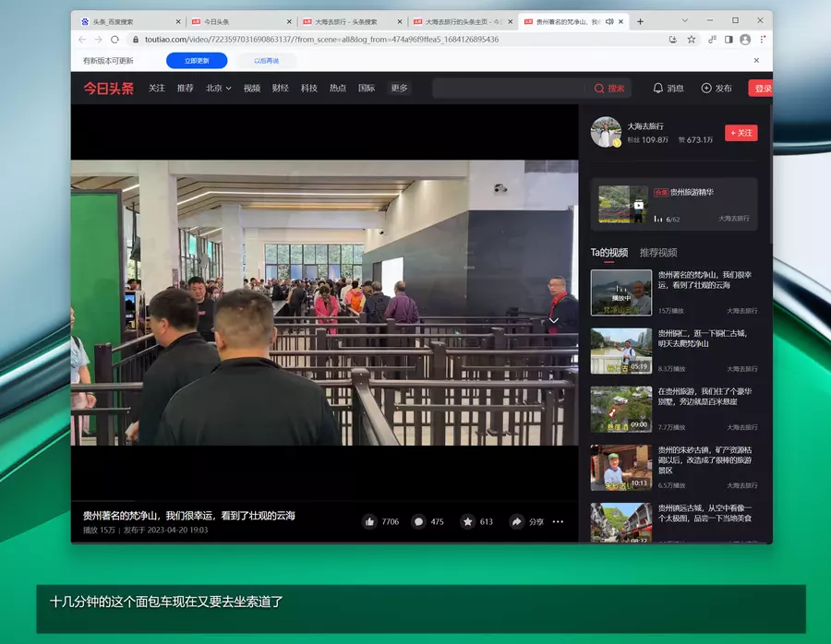831x644 pixels.
Task: Open video 贵州镇远古城，从空中看像一个太极图
Action: (705, 513)
